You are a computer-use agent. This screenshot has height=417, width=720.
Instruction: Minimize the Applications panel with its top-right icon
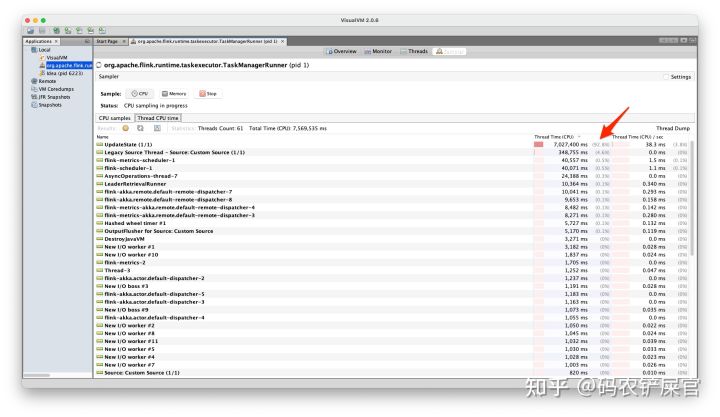point(87,41)
